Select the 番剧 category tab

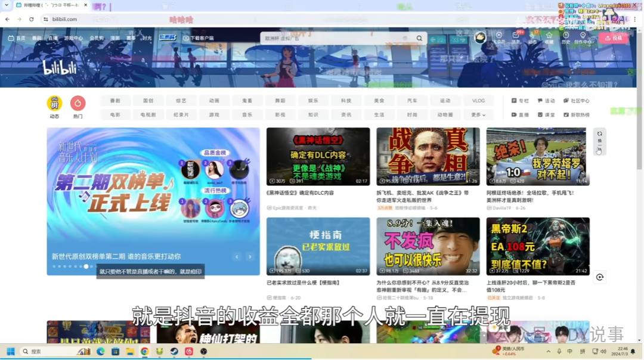[116, 101]
